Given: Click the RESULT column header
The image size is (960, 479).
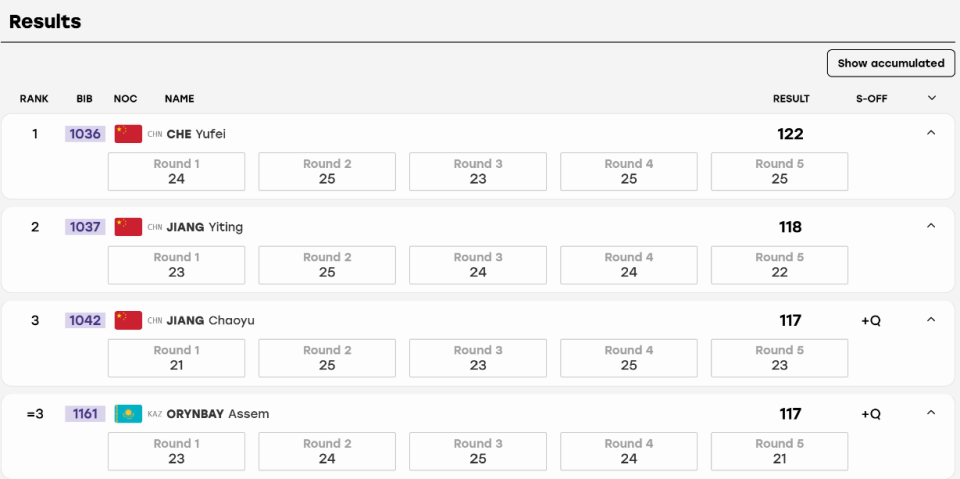Looking at the screenshot, I should [x=791, y=99].
